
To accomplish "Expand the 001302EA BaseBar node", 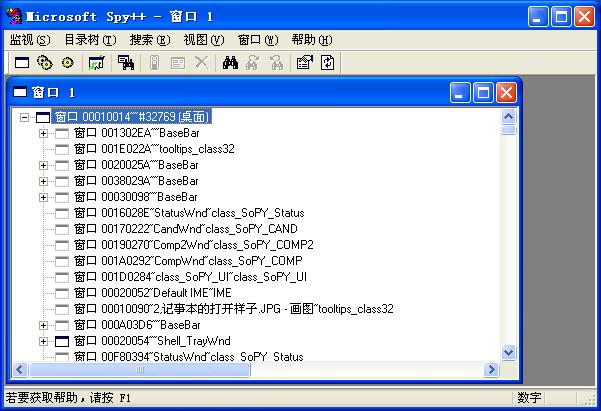I will click(x=43, y=133).
